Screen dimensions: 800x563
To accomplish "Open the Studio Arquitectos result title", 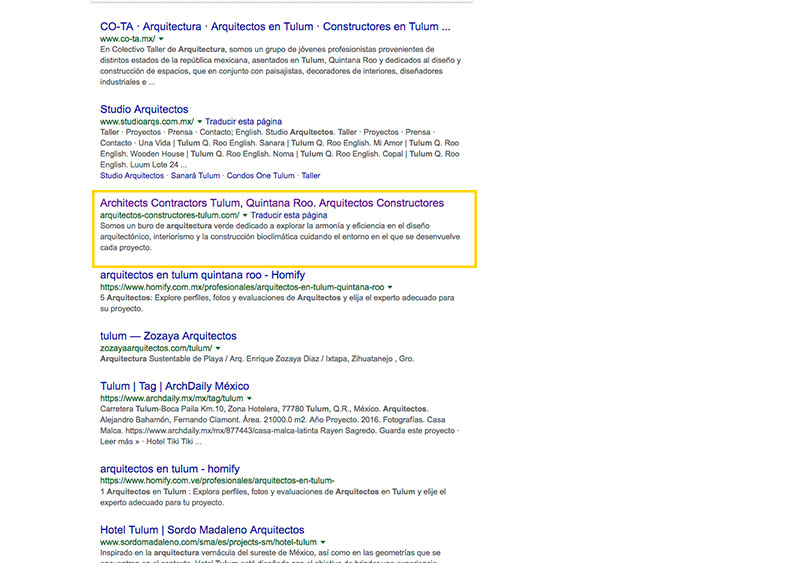I will coord(144,109).
